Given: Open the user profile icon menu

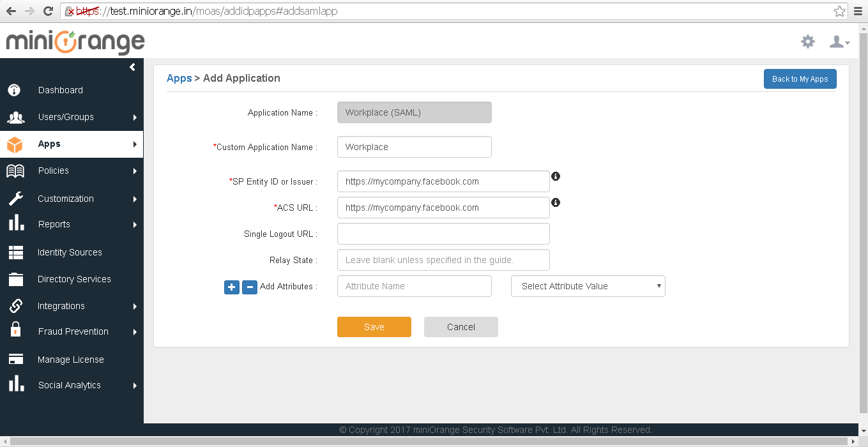Looking at the screenshot, I should click(838, 42).
